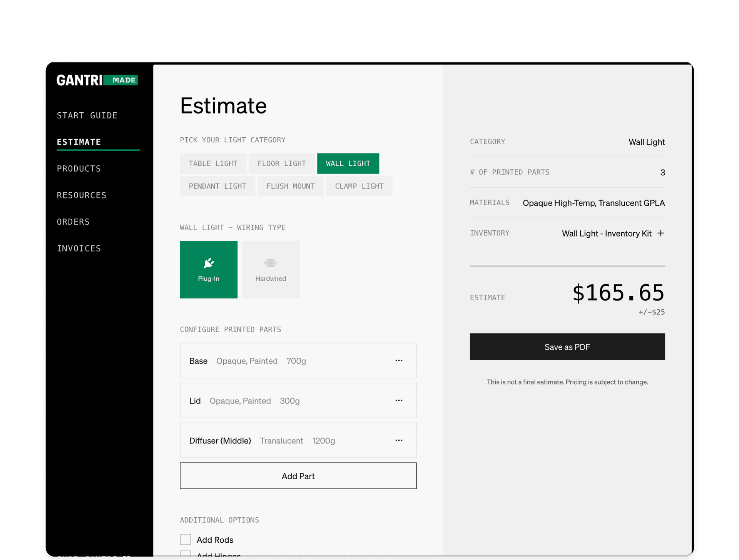Screen dimensions: 739x560
Task: Select the Plug-In wiring icon tile
Action: click(x=209, y=269)
